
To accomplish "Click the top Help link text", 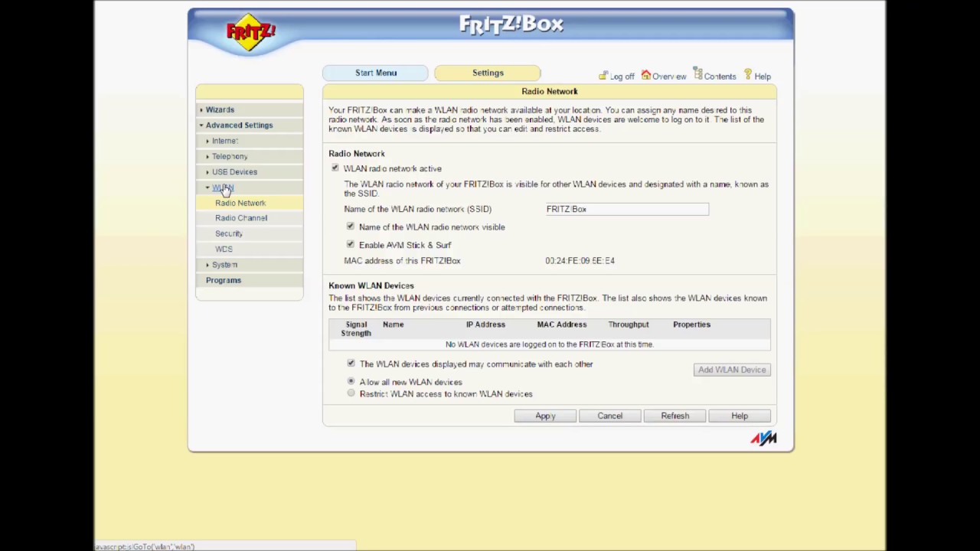I will 763,77.
